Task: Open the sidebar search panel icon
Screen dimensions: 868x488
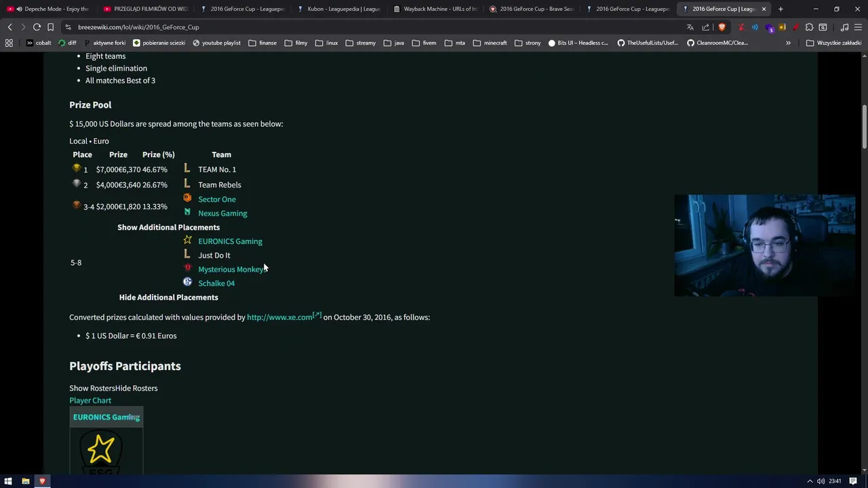Action: tap(823, 27)
